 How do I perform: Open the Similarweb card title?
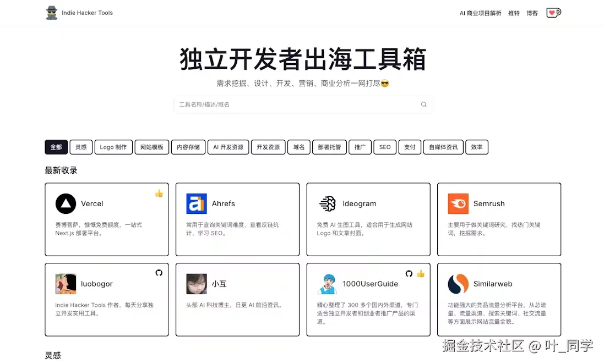coord(493,284)
